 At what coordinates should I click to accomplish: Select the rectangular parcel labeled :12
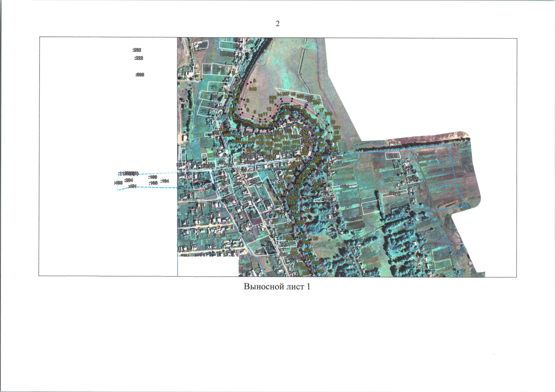(371, 207)
